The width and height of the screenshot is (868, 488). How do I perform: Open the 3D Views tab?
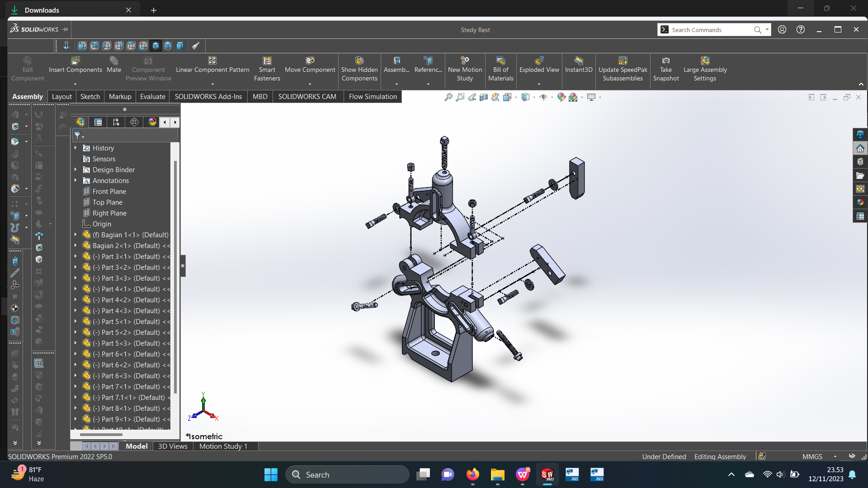(x=173, y=446)
